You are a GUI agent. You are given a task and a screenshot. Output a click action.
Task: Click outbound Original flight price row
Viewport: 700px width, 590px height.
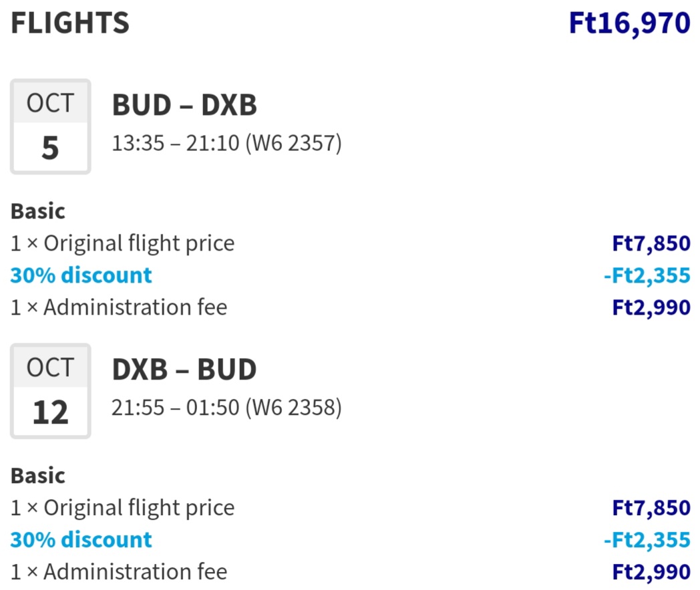pos(351,243)
